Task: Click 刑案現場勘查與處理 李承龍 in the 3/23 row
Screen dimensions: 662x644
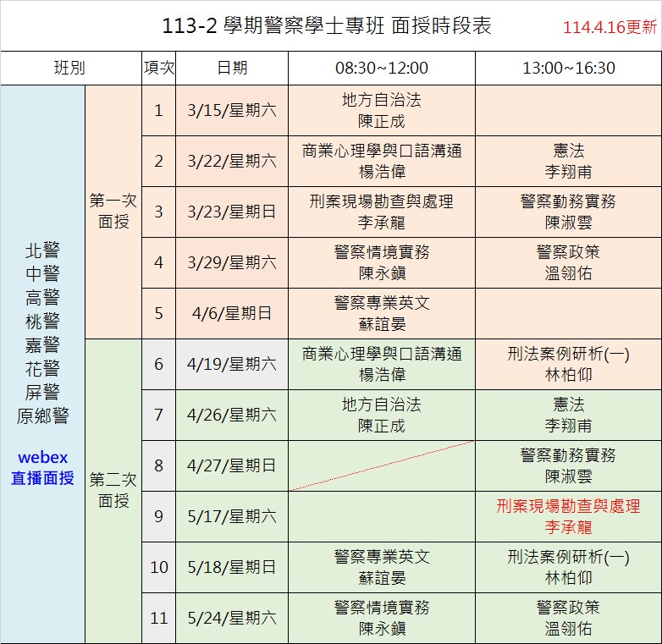Action: coord(382,212)
